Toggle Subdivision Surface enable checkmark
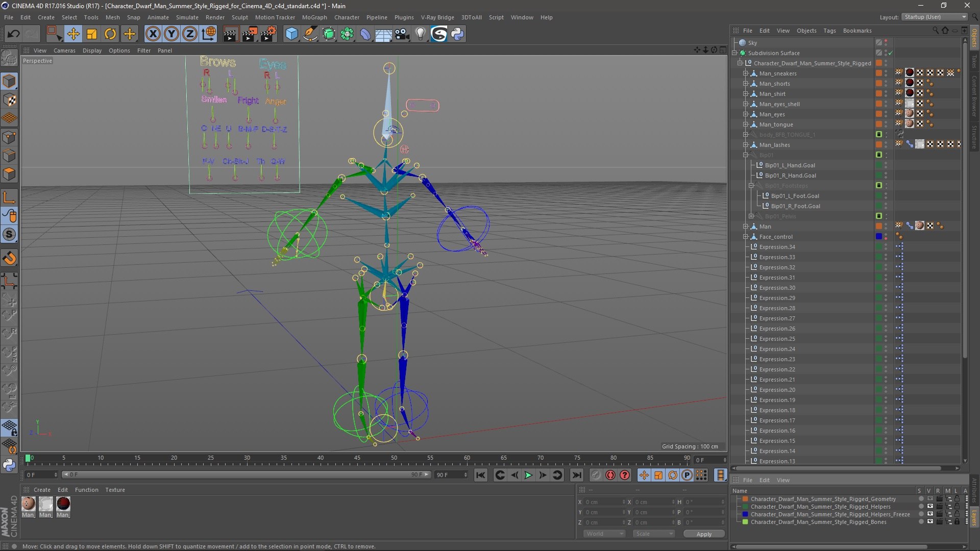 (x=890, y=53)
